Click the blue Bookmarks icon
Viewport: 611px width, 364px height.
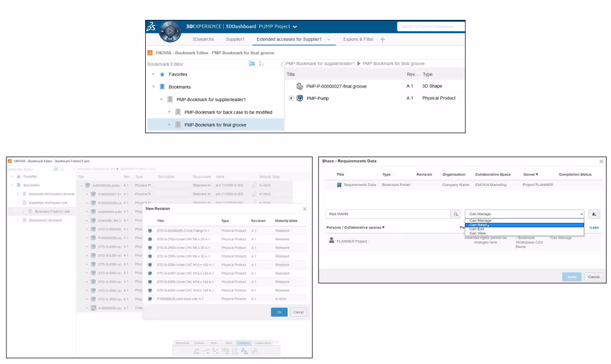[x=162, y=87]
